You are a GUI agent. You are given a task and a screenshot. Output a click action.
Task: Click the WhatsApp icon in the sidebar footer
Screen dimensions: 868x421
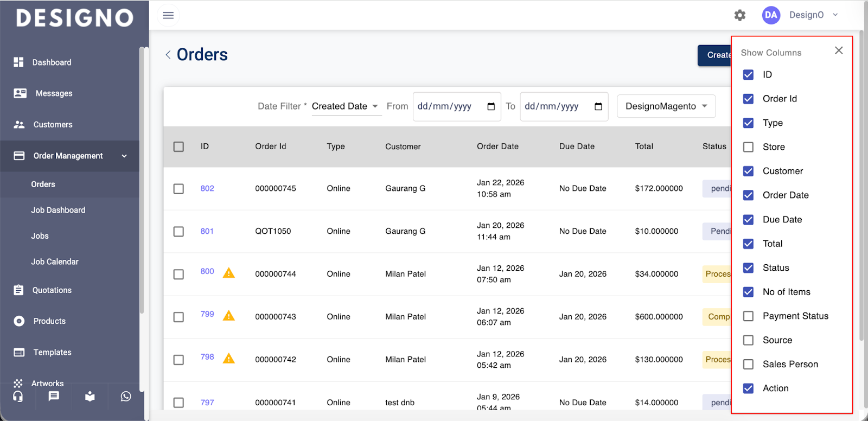(126, 397)
